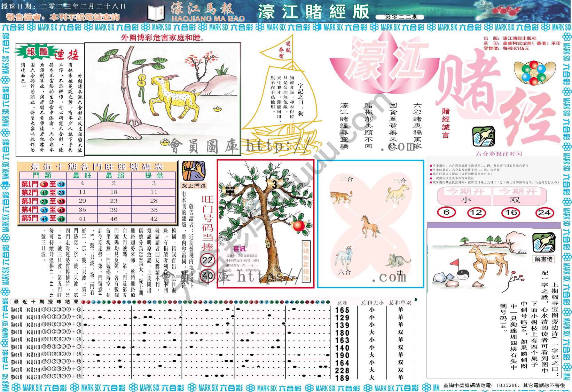Click circled number 40 below 旺门号码当捧

[207, 276]
